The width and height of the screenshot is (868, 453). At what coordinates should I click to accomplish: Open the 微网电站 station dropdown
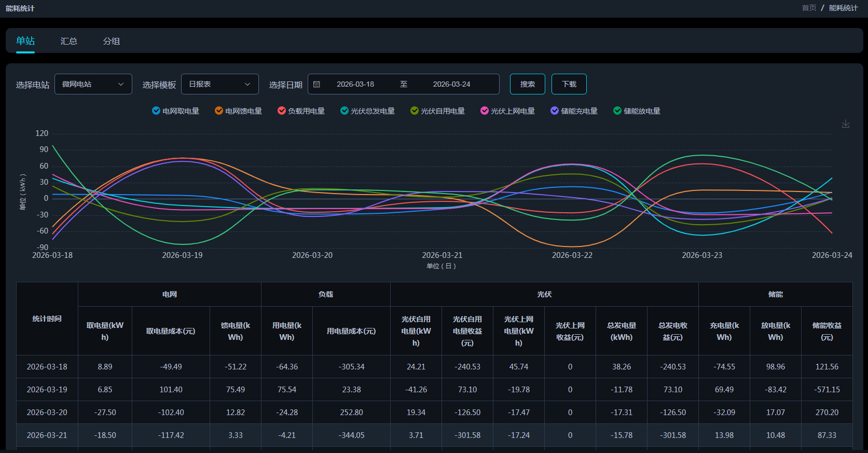(x=93, y=84)
